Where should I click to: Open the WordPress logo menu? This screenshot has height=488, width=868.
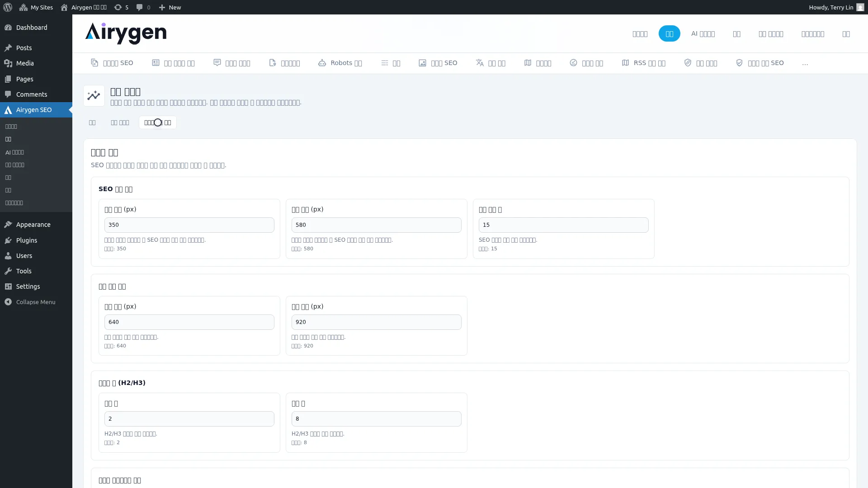coord(8,7)
